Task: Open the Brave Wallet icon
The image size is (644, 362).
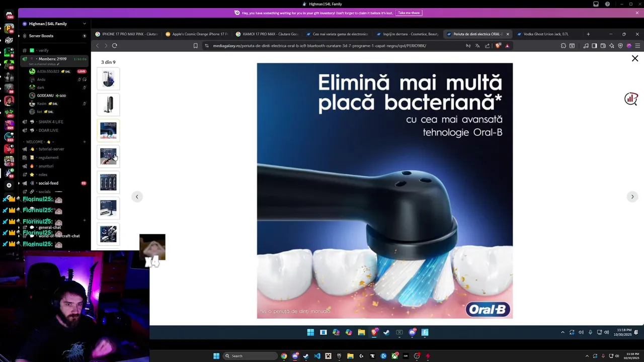Action: pos(603,46)
